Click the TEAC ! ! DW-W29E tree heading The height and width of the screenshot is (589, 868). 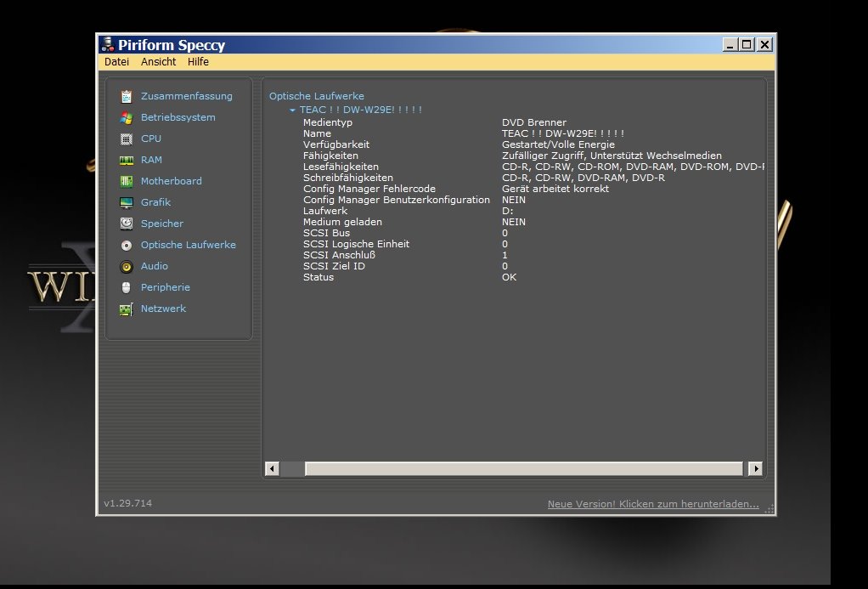click(361, 110)
